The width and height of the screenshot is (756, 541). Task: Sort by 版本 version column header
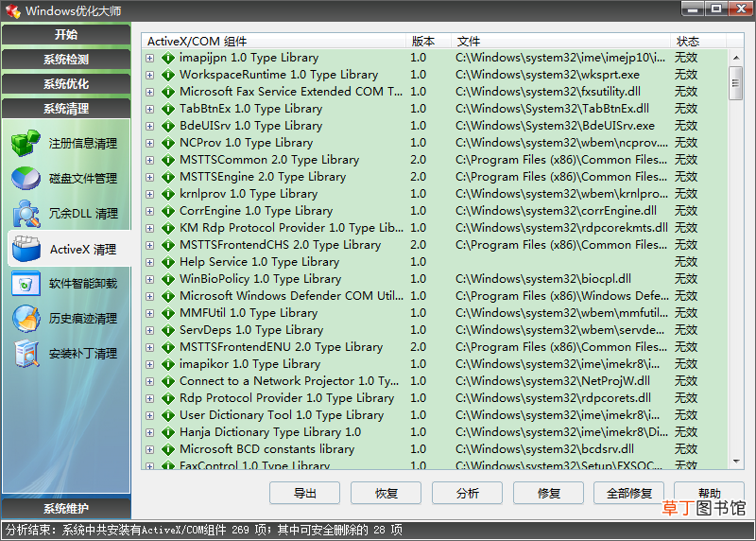[x=429, y=41]
